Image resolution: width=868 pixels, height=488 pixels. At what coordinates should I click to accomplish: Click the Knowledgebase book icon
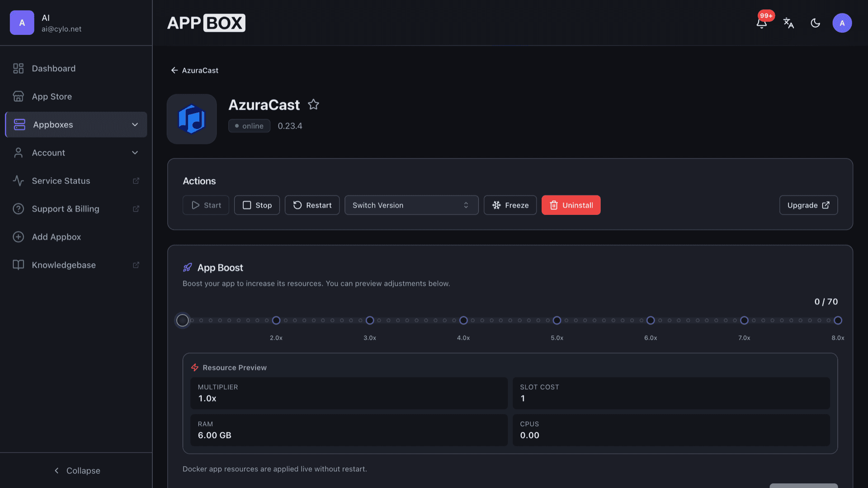point(18,265)
